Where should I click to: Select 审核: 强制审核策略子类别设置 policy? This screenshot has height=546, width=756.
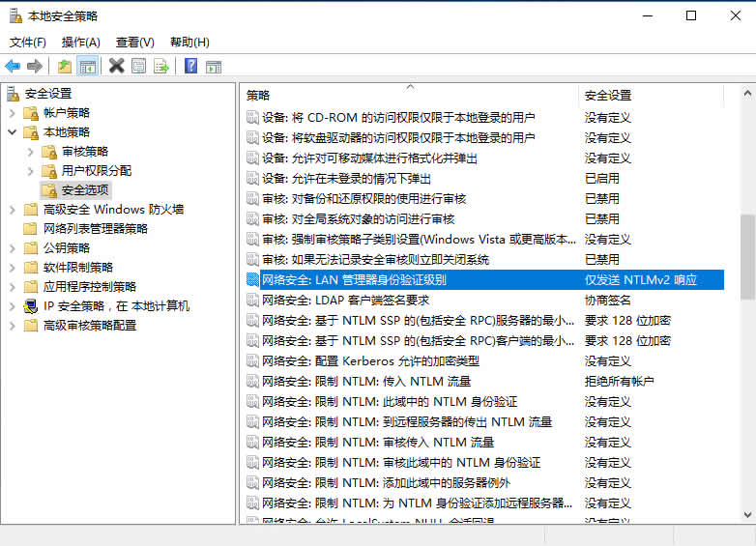pyautogui.click(x=484, y=239)
